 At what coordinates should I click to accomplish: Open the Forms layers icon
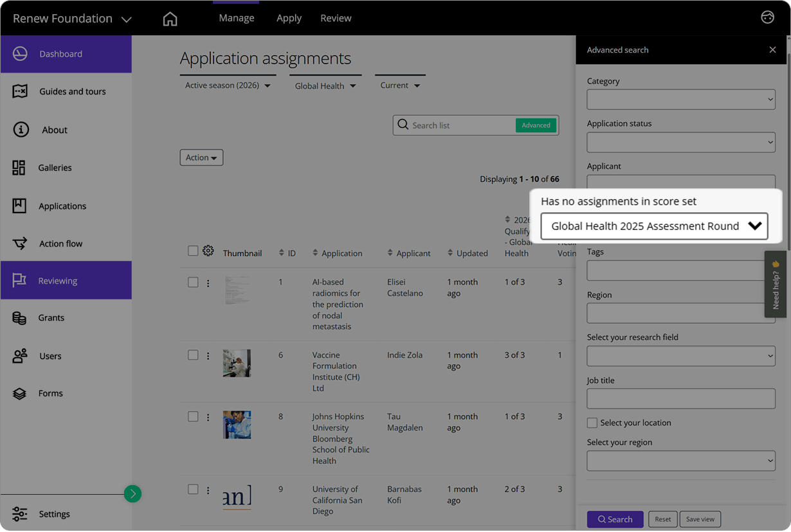point(19,393)
